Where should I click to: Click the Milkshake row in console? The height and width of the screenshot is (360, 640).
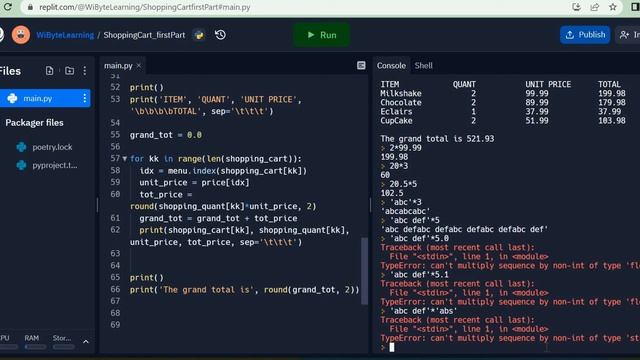point(503,93)
